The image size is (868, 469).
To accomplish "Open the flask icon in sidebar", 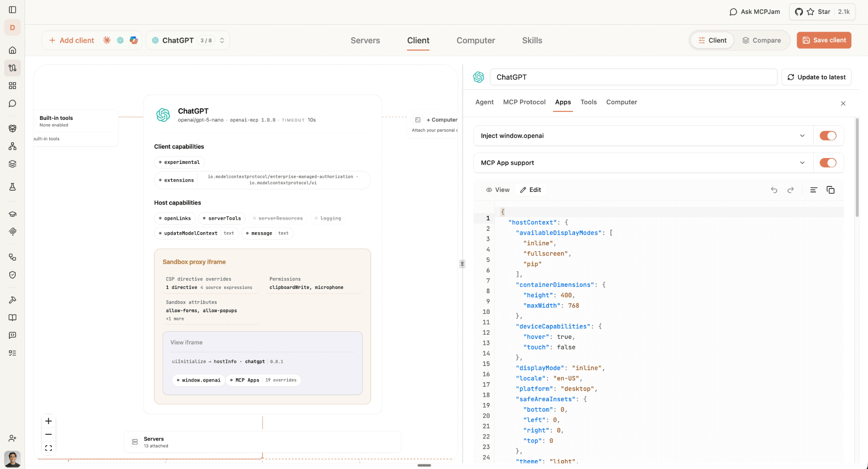I will [12, 187].
